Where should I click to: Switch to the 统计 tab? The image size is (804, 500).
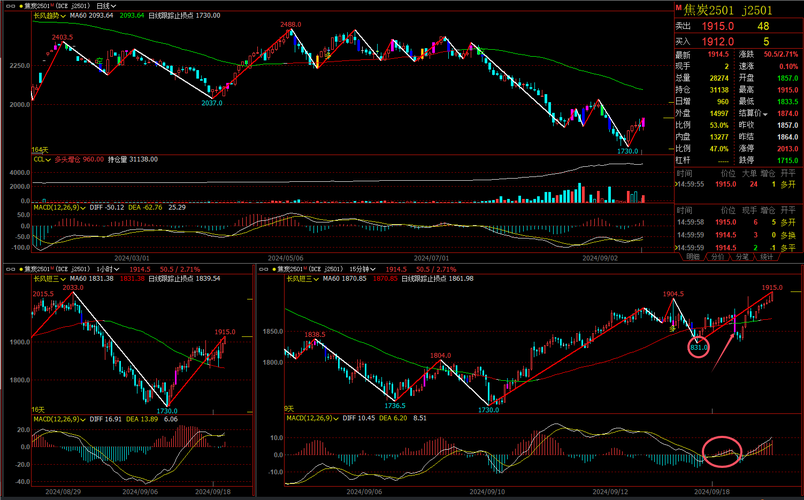pos(767,257)
